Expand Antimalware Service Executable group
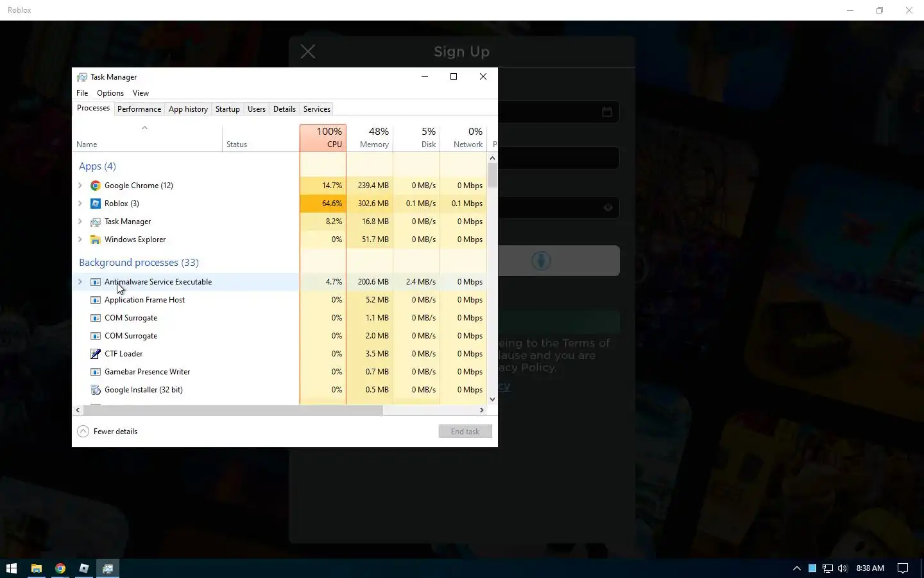Viewport: 924px width, 578px height. tap(80, 282)
